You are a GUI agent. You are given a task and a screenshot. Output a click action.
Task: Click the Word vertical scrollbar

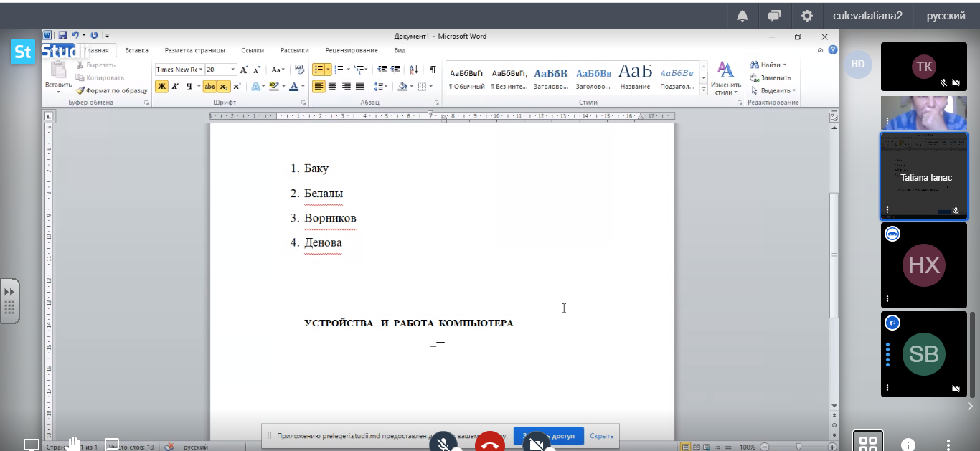pos(834,256)
